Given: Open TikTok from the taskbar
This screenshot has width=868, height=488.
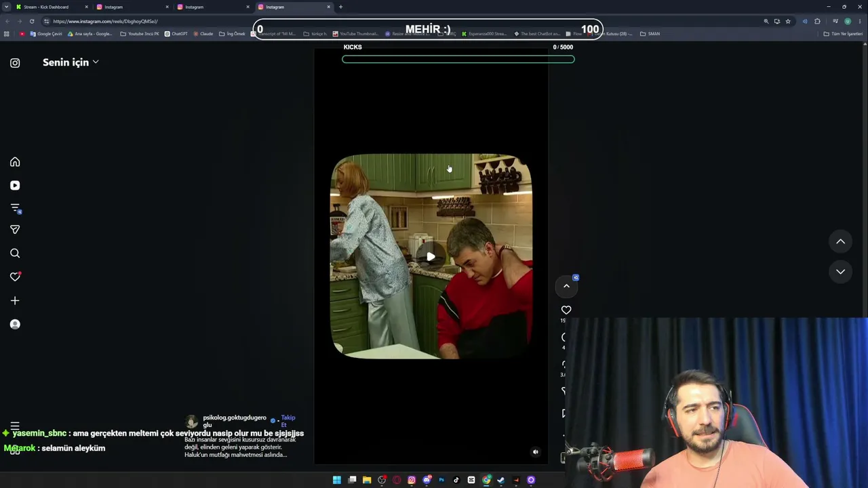Looking at the screenshot, I should [456, 480].
